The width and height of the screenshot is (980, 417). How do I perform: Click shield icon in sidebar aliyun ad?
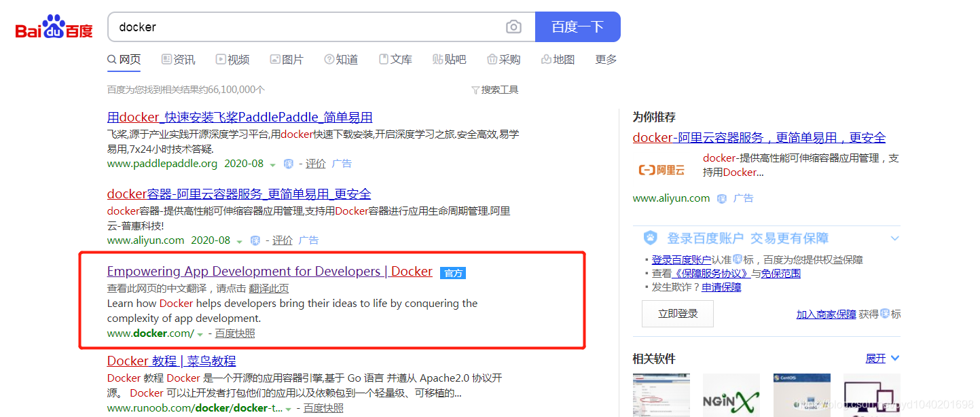[722, 198]
